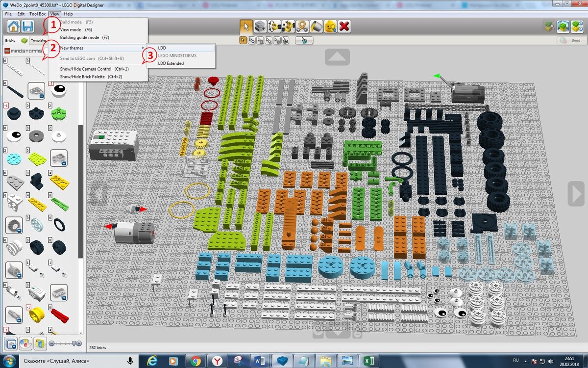Open Google Chrome from the taskbar
588x368 pixels.
coord(196,361)
